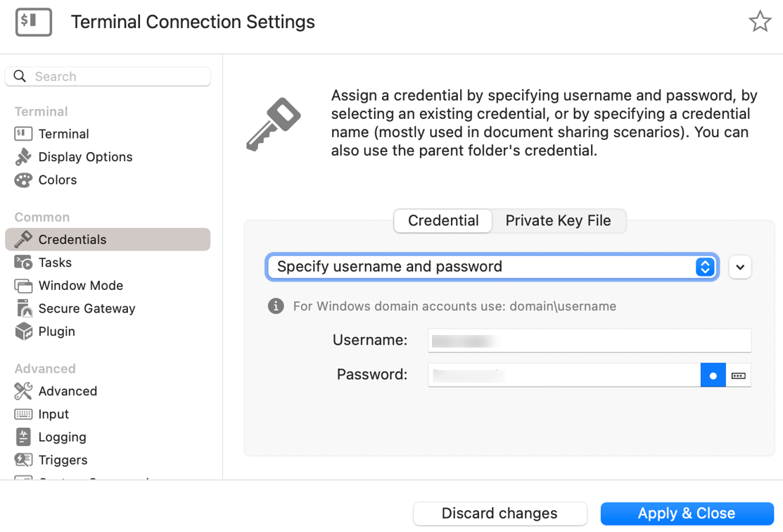Open the credential type dropdown
Image resolution: width=783 pixels, height=532 pixels.
[x=492, y=267]
